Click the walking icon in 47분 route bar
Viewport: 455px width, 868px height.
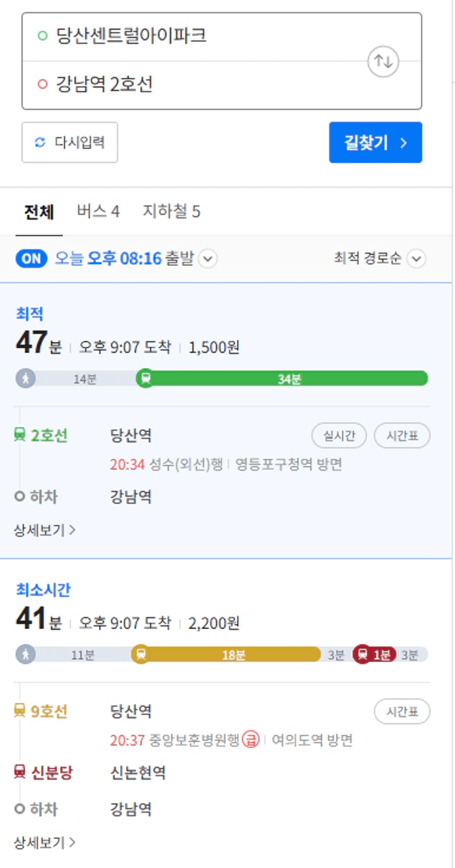pos(25,378)
